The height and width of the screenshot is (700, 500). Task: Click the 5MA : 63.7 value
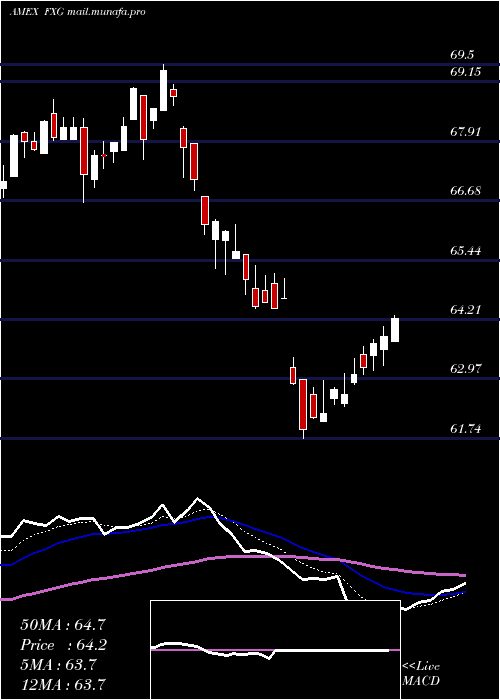pyautogui.click(x=58, y=664)
